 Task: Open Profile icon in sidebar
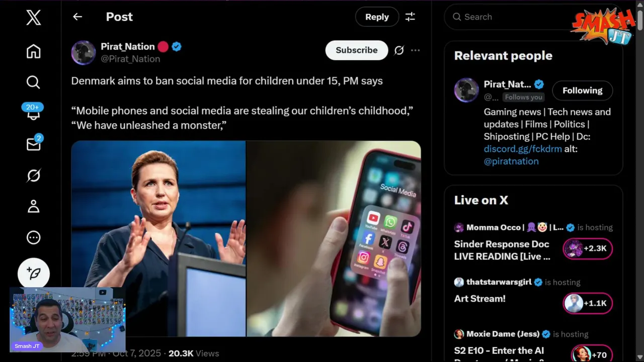(33, 207)
